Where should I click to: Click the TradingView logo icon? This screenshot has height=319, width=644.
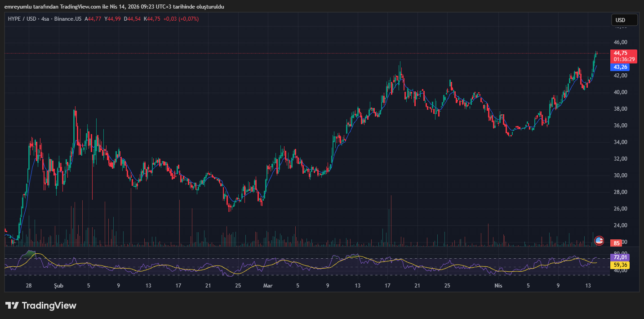[x=12, y=306]
